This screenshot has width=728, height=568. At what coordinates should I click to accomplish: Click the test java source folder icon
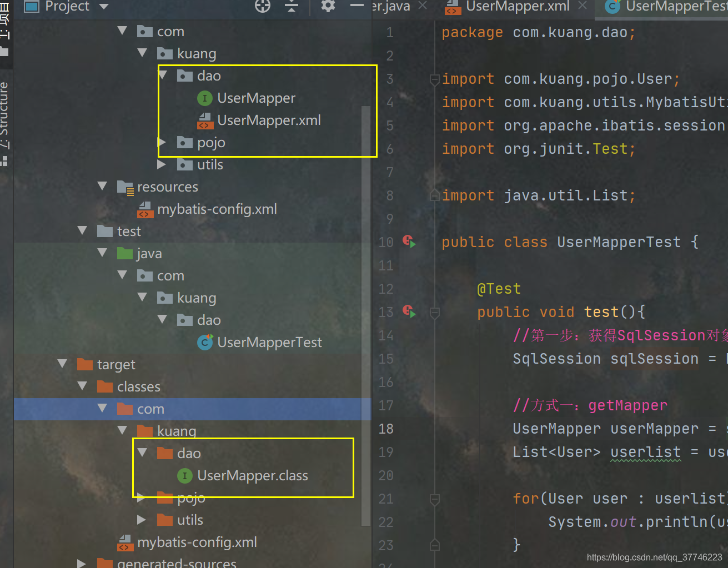125,253
